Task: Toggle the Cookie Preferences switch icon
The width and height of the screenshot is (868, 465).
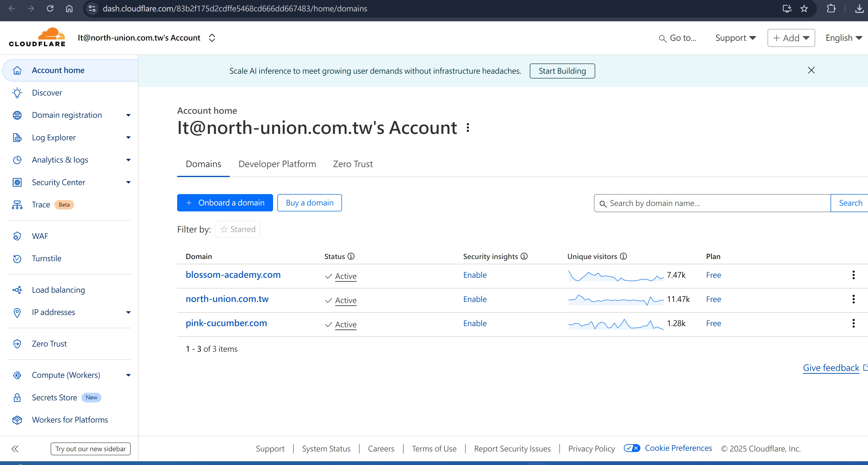Action: 632,448
